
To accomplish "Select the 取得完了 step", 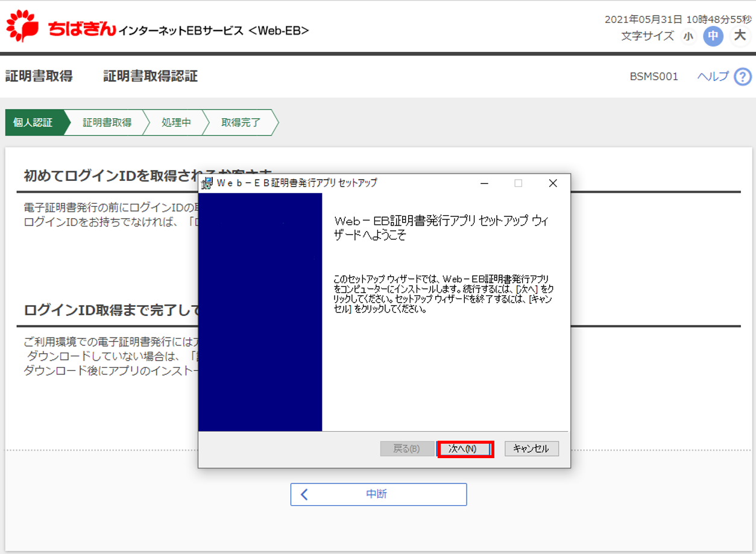I will coord(241,122).
